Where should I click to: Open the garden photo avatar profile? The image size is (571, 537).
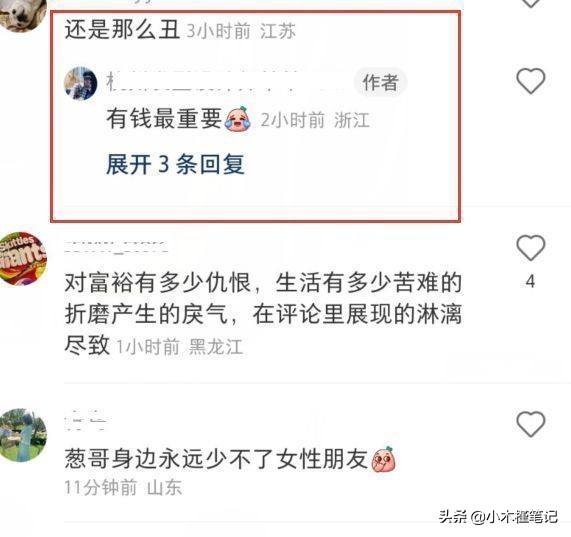pos(23,435)
